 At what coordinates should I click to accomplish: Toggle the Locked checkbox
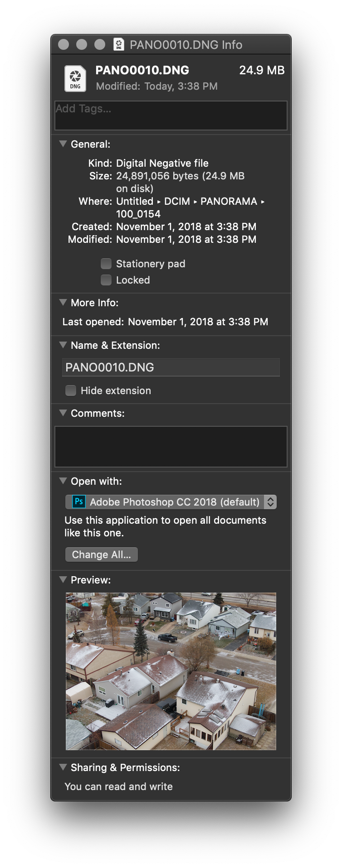coord(106,280)
